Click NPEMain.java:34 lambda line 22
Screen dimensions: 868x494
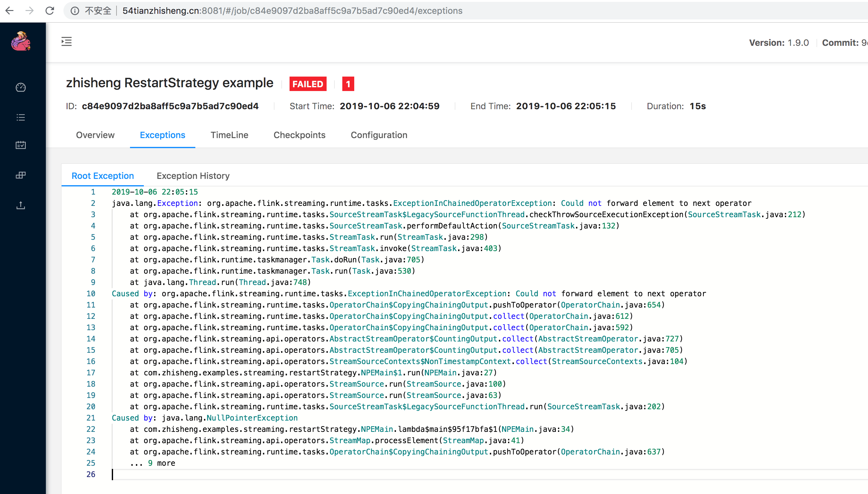[352, 429]
